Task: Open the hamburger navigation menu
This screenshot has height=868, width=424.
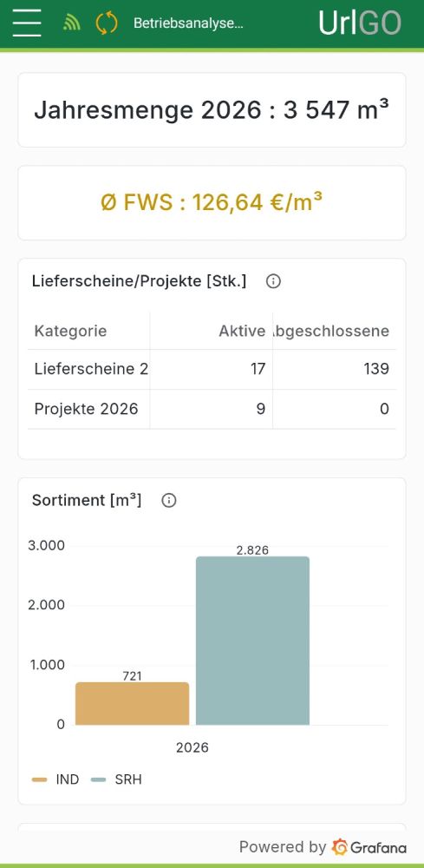Action: 27,23
